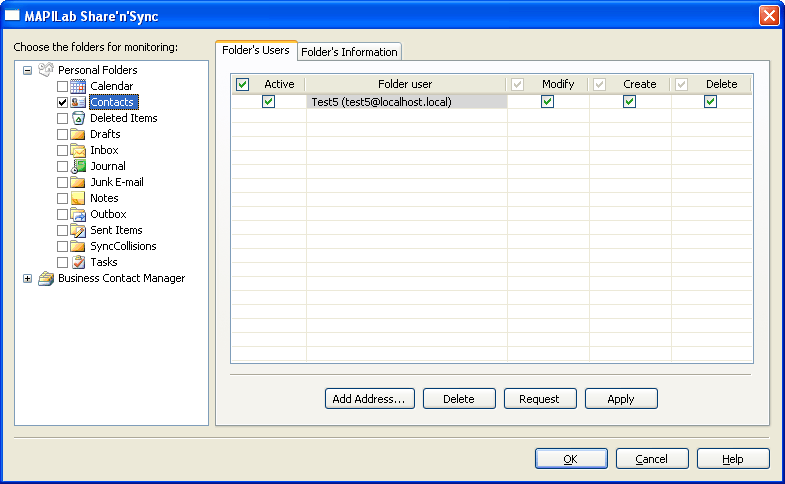Image resolution: width=785 pixels, height=484 pixels.
Task: Switch to Folder's Users tab
Action: point(256,51)
